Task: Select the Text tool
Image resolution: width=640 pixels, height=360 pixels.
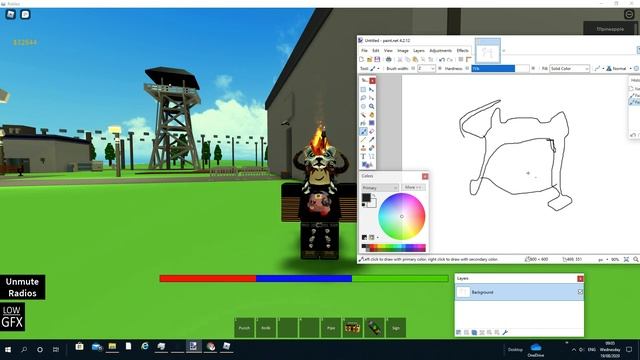Action: [363, 156]
